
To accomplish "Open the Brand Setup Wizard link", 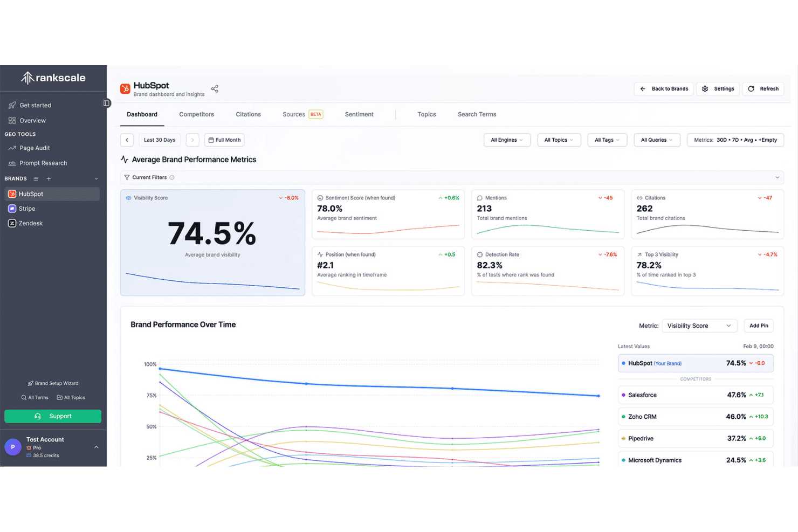I will tap(53, 383).
